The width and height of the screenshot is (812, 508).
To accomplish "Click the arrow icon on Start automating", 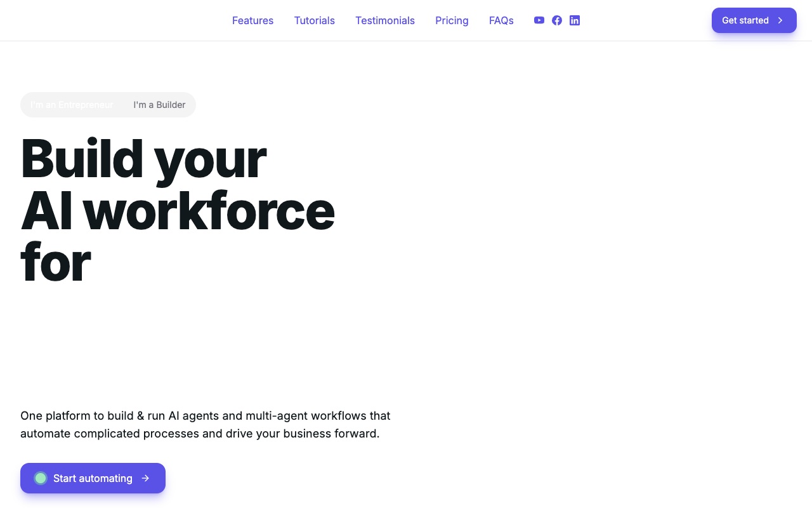I will (x=145, y=478).
